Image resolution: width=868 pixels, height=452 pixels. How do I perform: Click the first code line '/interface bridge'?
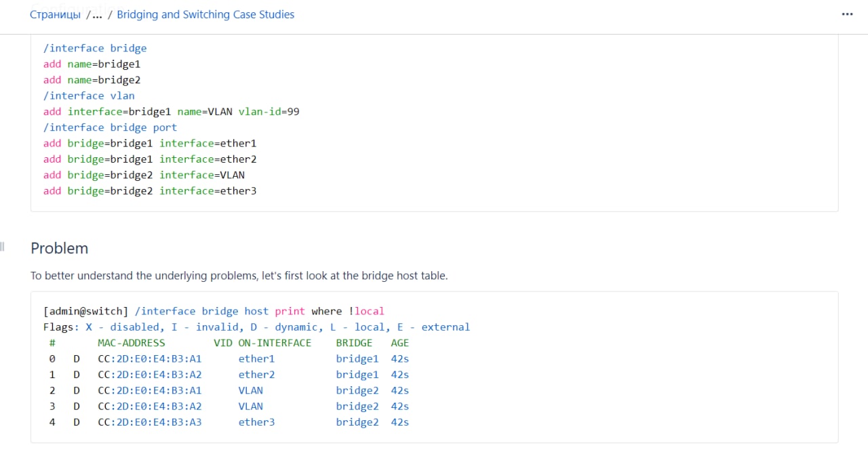(95, 48)
